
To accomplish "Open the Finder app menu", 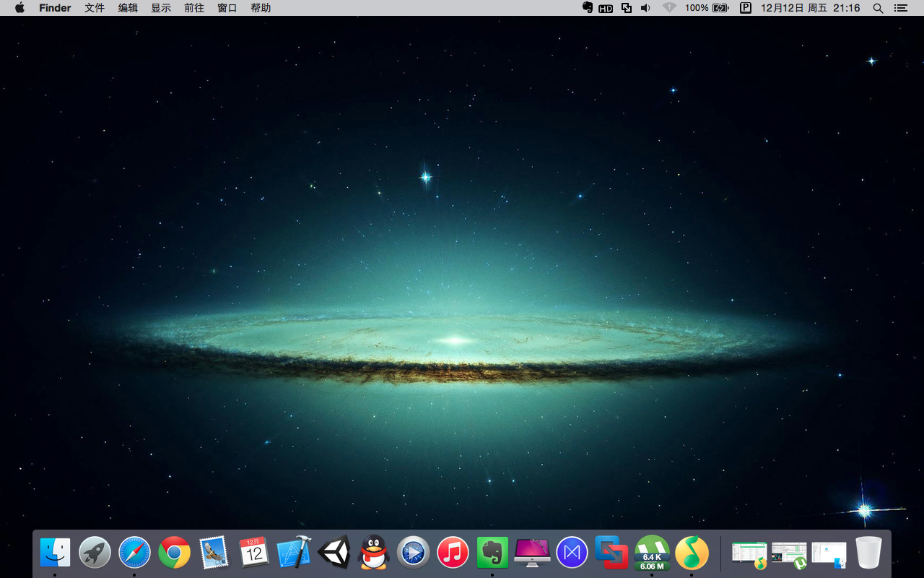I will tap(55, 8).
